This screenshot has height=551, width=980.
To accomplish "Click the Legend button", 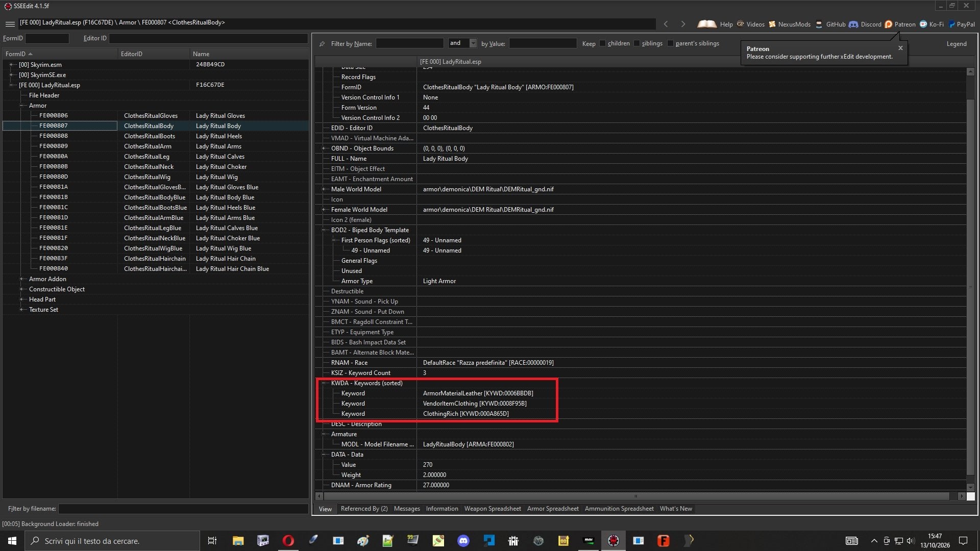I will (957, 44).
